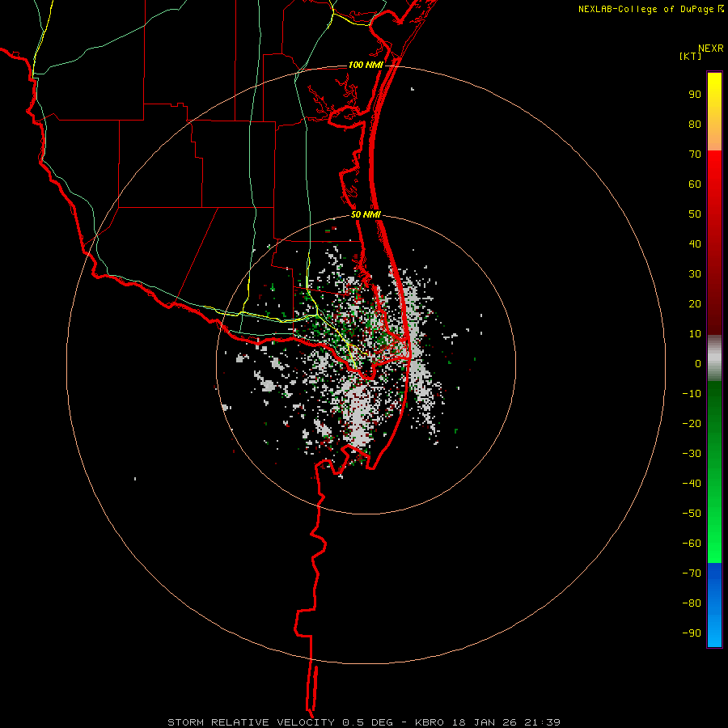Screen dimensions: 728x728
Task: Click the 30 value on velocity scale
Action: pos(695,274)
